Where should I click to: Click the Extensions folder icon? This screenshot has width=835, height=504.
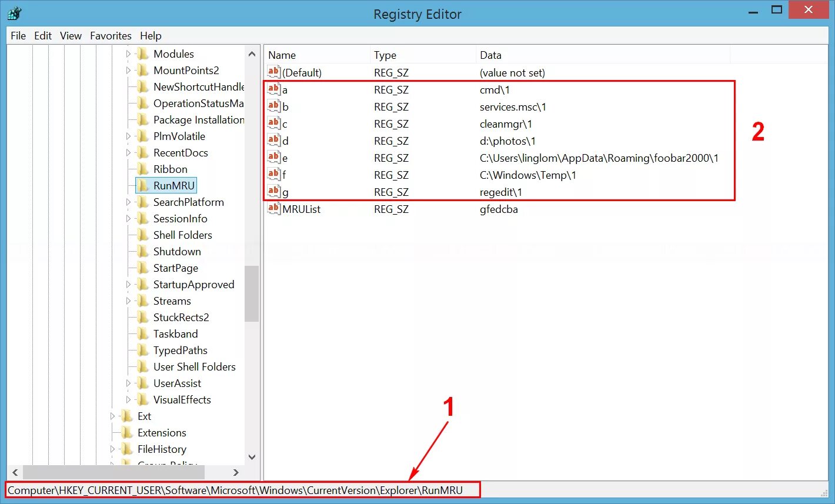(x=127, y=433)
